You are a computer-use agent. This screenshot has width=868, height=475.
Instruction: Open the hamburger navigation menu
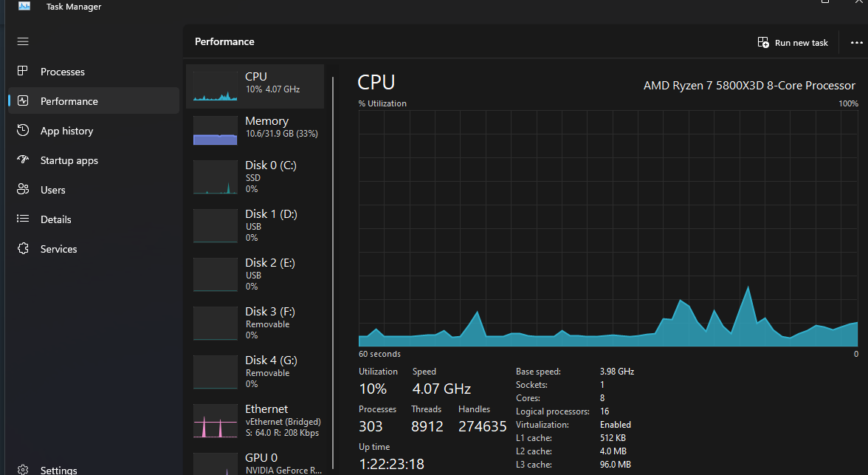pyautogui.click(x=23, y=41)
